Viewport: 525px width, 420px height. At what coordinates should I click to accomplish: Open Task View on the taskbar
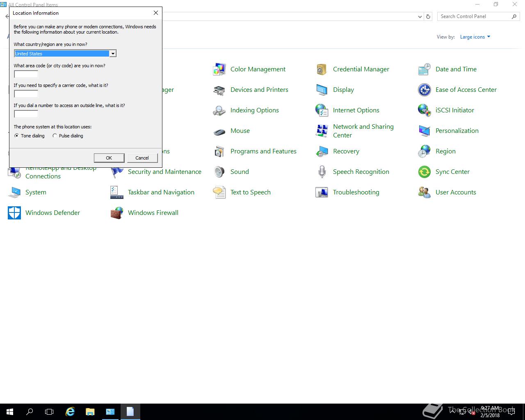[x=49, y=412]
